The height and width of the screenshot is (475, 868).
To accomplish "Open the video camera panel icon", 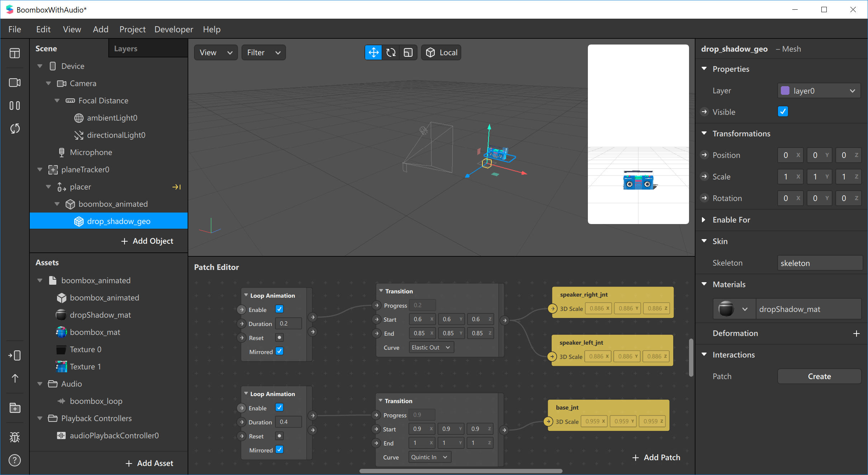I will click(x=15, y=83).
